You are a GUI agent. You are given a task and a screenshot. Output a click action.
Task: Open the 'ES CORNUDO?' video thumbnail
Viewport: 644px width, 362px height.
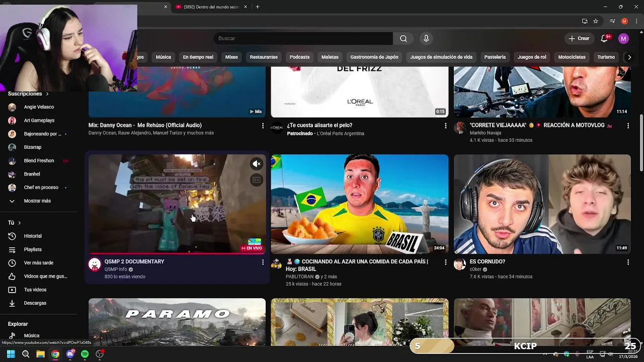[x=542, y=204]
